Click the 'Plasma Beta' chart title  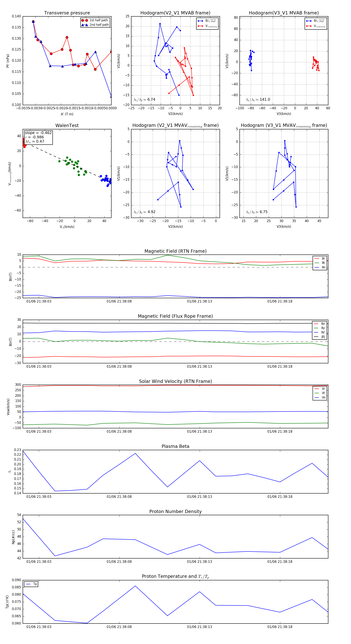(175, 446)
